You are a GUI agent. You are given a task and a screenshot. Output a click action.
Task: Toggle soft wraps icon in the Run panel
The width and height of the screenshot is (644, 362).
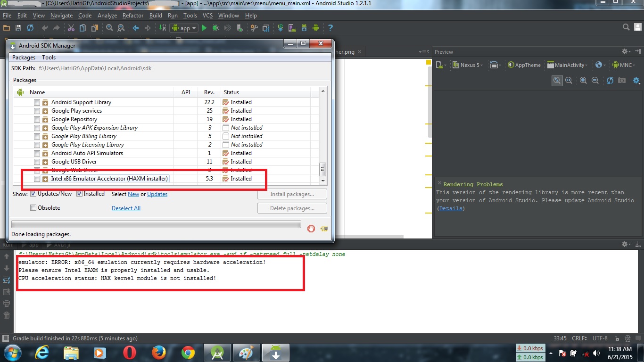[7, 280]
